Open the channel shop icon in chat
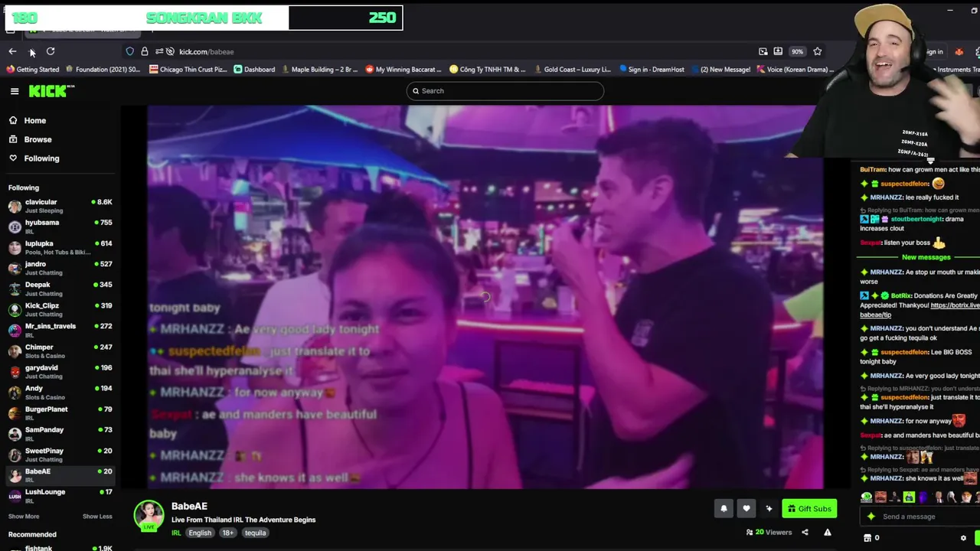980x551 pixels. tap(867, 538)
